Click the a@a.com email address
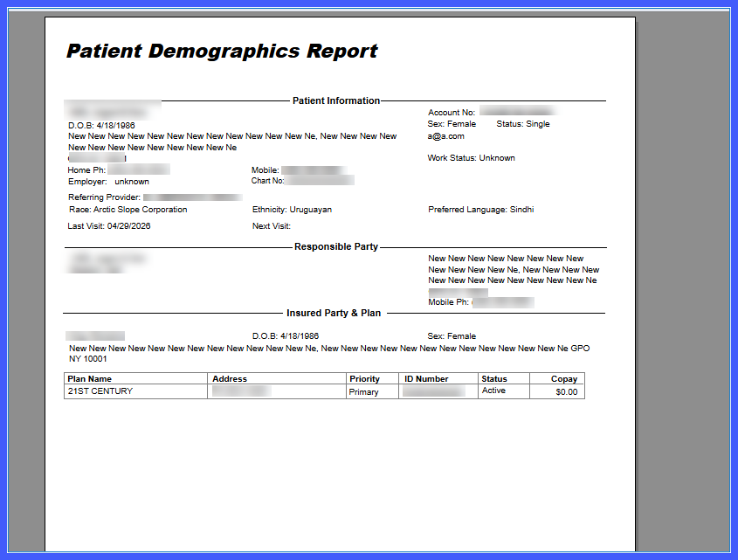This screenshot has width=738, height=560. point(445,136)
